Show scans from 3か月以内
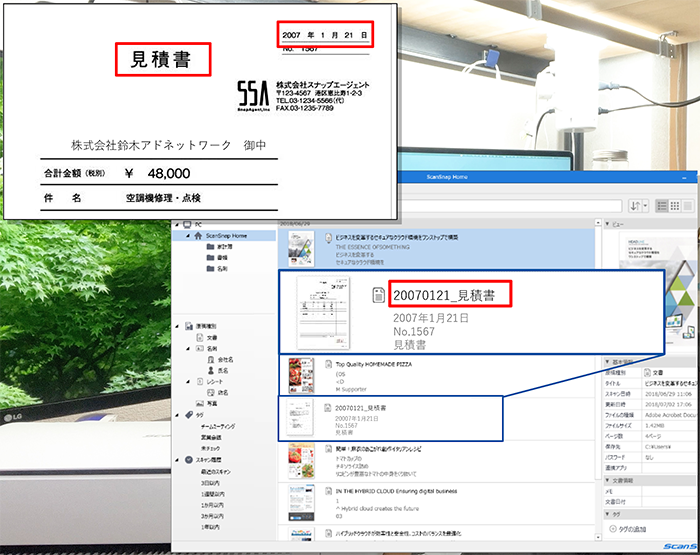This screenshot has width=700, height=555. 212,516
